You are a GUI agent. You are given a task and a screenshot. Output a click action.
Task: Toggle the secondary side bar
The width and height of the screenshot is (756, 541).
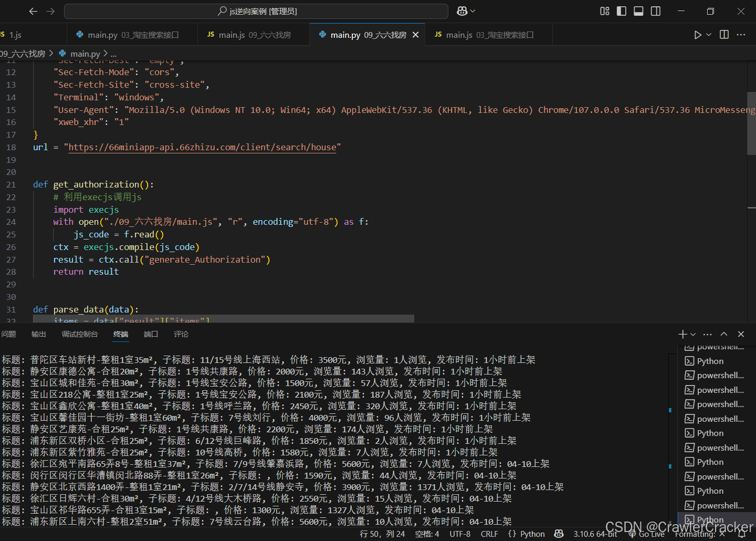(x=656, y=11)
